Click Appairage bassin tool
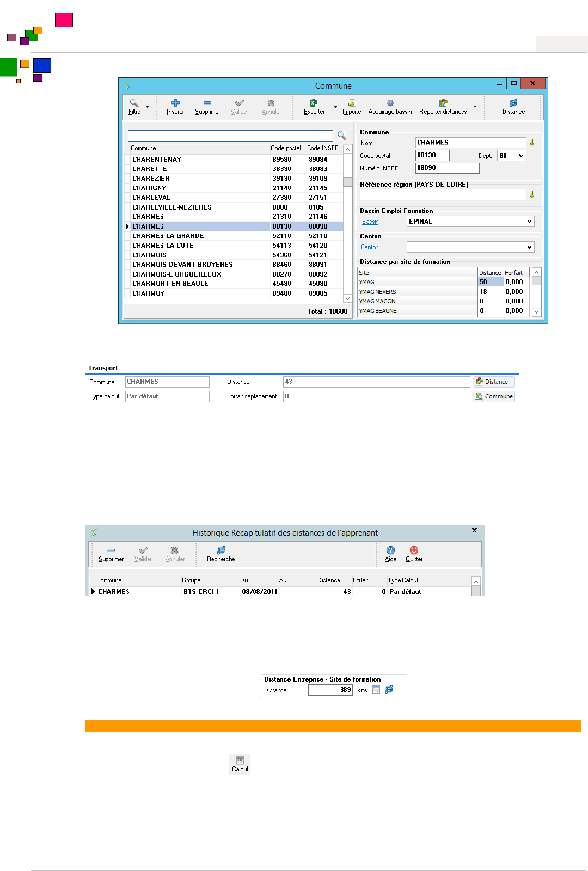588x871 pixels. coord(390,107)
